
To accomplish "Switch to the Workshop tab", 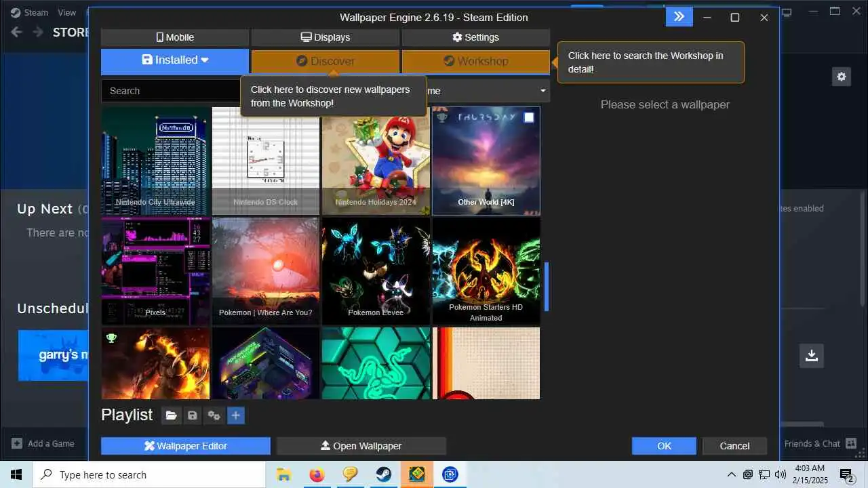I will click(x=475, y=61).
